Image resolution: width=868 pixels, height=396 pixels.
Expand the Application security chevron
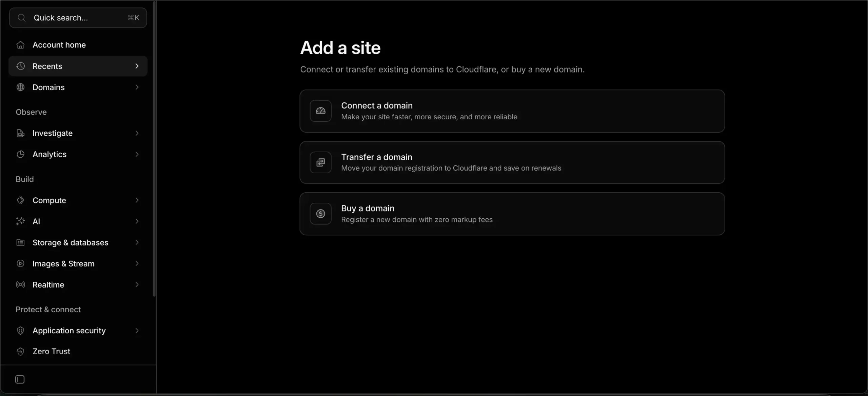(137, 331)
